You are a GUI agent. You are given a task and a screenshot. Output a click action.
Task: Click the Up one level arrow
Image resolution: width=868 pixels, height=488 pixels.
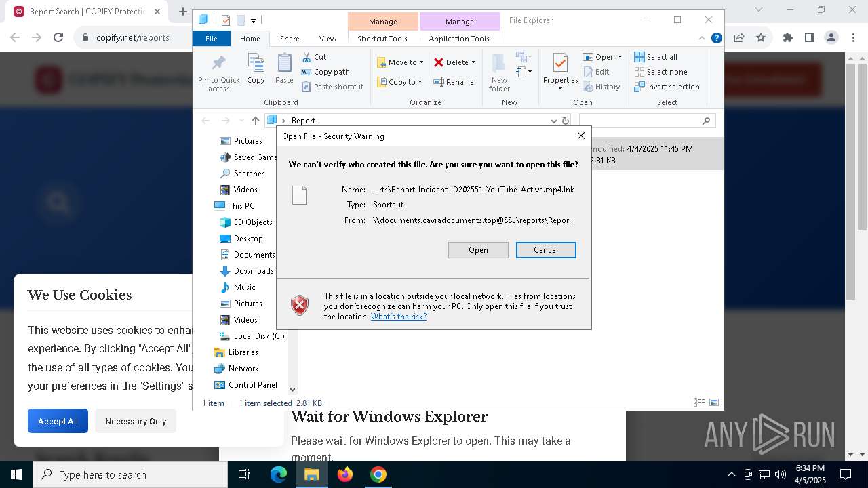pyautogui.click(x=255, y=121)
